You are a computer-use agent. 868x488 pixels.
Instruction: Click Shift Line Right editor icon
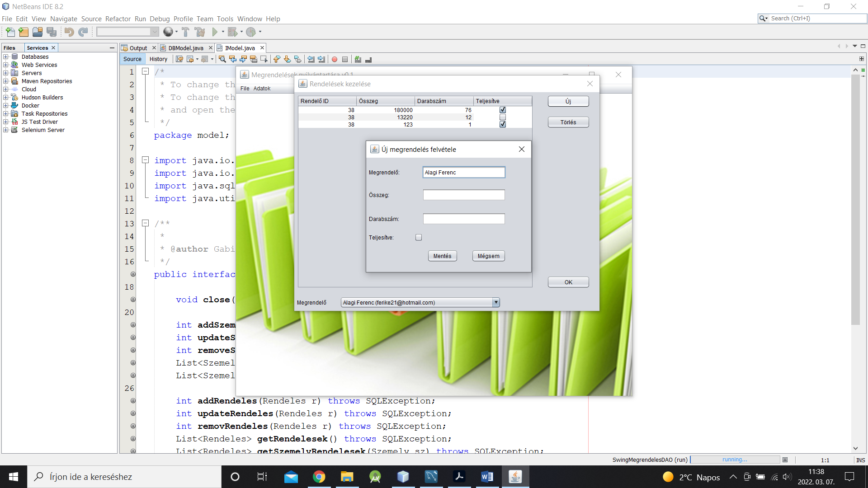321,59
